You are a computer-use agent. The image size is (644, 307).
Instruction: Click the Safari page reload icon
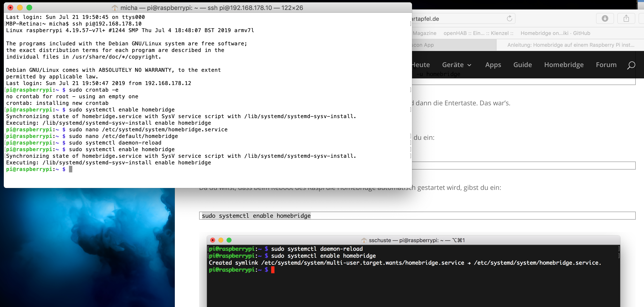click(509, 18)
